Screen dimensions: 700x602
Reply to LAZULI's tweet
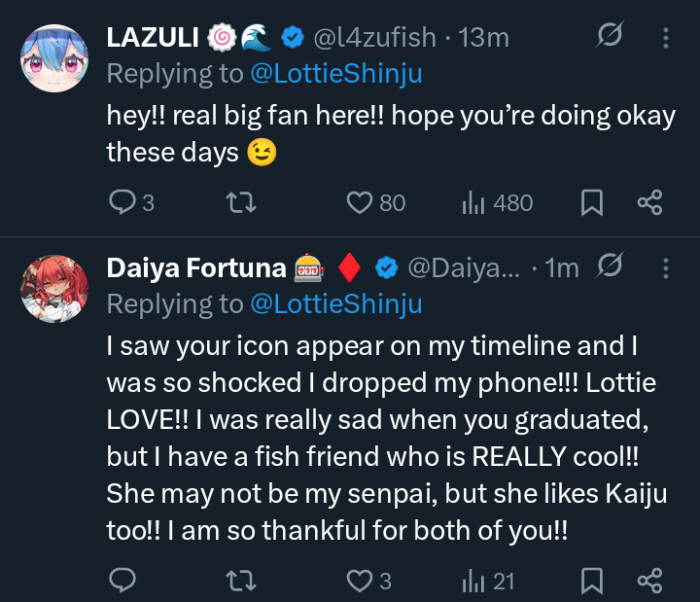point(122,202)
